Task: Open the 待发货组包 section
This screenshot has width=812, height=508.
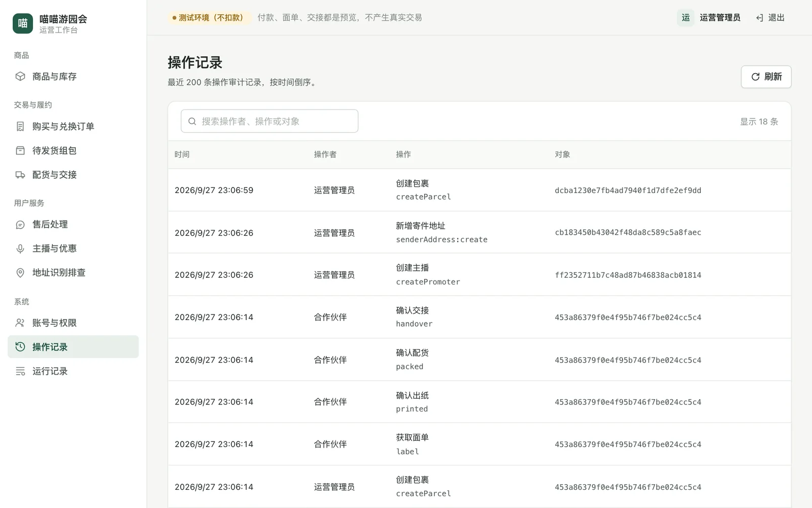Action: [73, 150]
